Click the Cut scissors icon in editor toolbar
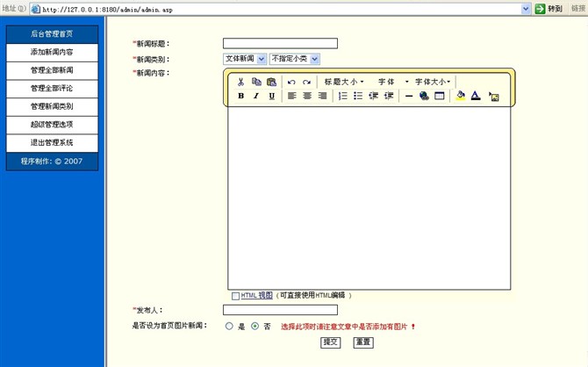 [240, 82]
